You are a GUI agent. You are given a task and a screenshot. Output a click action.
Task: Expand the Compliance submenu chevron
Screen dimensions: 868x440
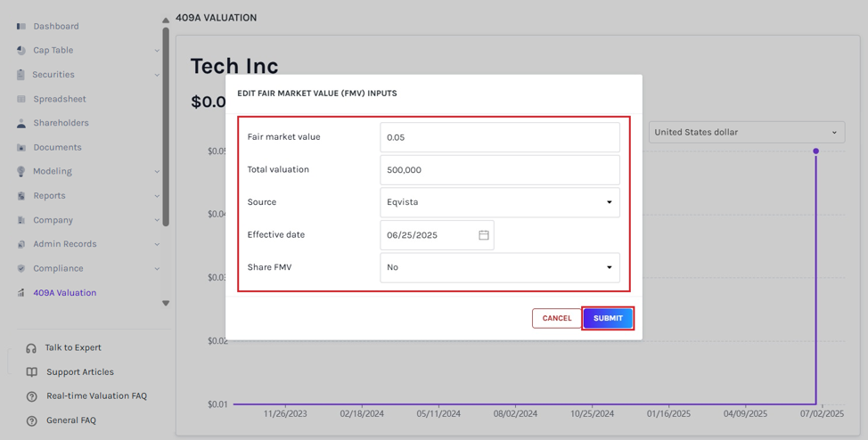pos(157,268)
